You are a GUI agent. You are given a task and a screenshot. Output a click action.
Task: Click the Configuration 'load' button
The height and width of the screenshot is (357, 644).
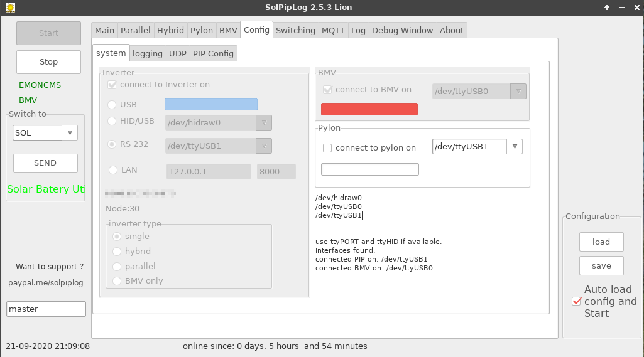pos(601,242)
